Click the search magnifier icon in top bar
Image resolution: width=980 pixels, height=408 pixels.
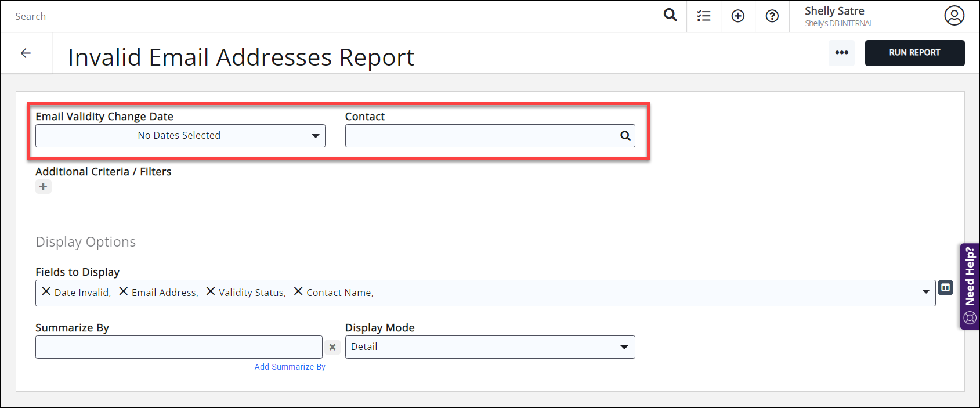(670, 15)
